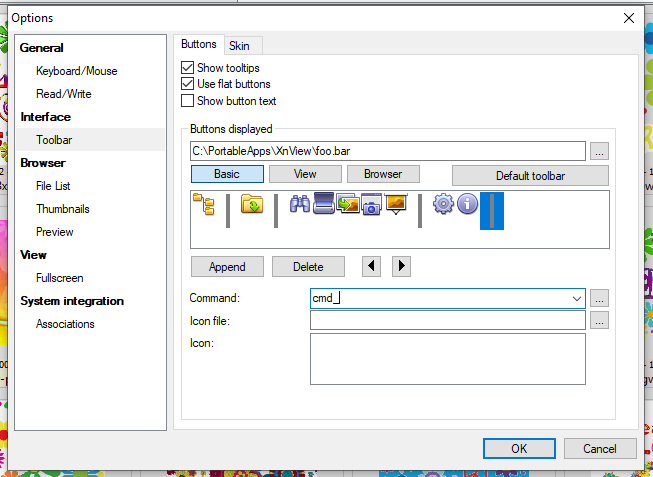Restore the Default toolbar
Image resolution: width=653 pixels, height=477 pixels.
tap(530, 176)
